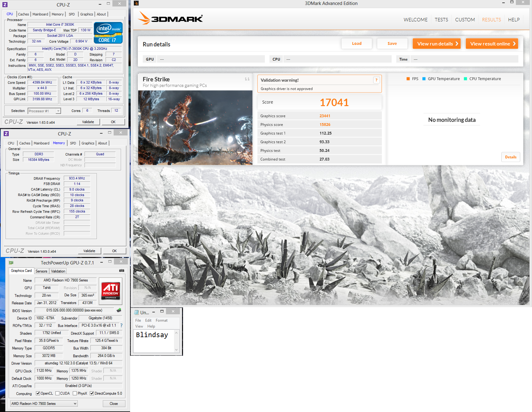Image resolution: width=532 pixels, height=412 pixels.
Task: Toggle CUDA checkbox in GPU-Z
Action: (x=57, y=393)
